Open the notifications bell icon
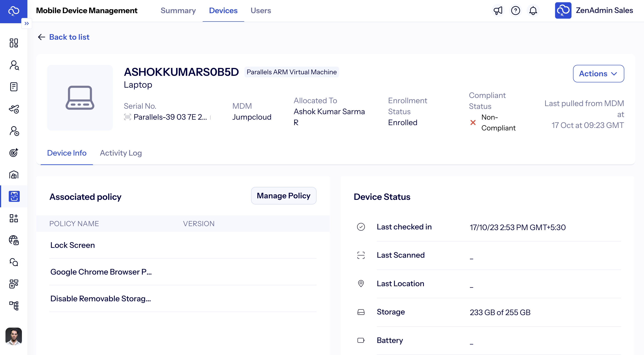Image resolution: width=644 pixels, height=355 pixels. (533, 11)
